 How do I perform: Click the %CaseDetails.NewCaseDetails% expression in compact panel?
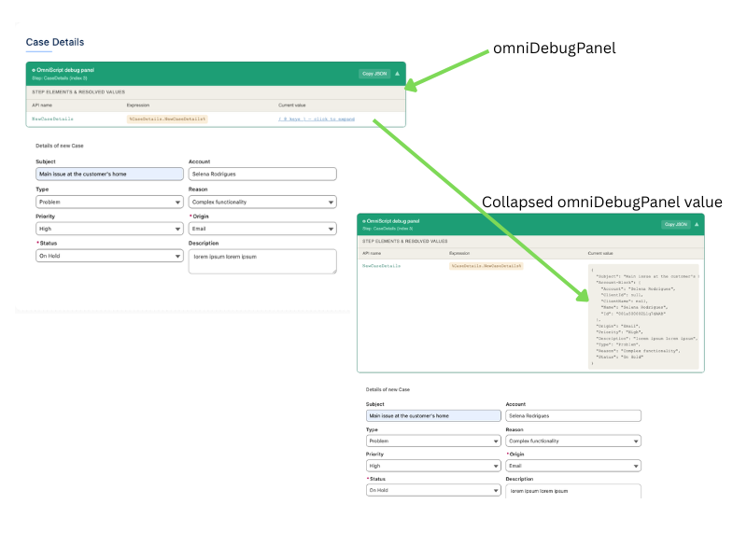click(x=167, y=119)
